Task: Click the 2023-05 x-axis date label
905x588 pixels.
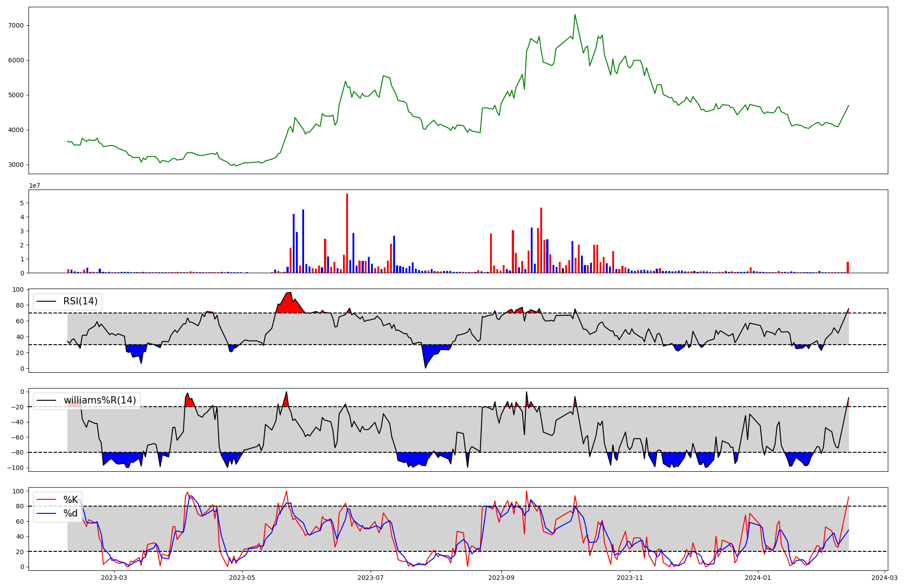Action: click(x=243, y=578)
